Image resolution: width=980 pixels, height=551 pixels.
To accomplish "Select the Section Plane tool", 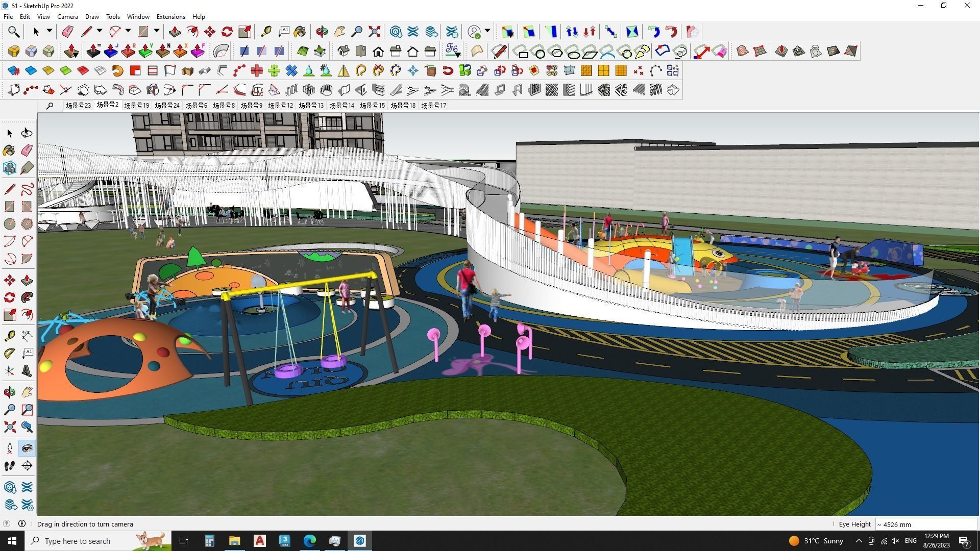I will [x=27, y=465].
